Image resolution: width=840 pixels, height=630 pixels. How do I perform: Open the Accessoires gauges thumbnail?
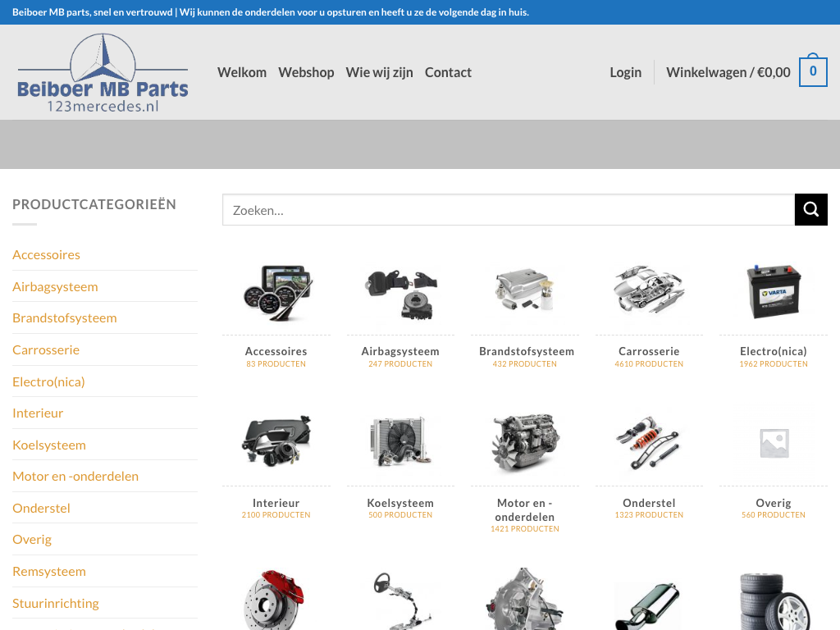[276, 293]
